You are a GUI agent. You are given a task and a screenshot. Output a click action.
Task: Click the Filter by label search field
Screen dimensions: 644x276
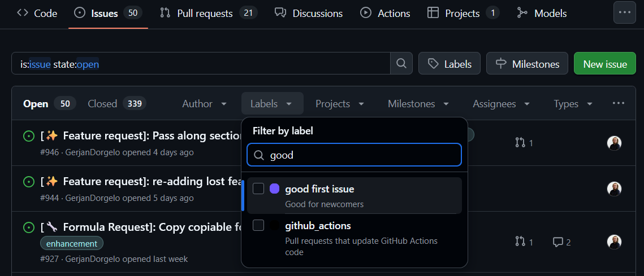tap(362, 155)
